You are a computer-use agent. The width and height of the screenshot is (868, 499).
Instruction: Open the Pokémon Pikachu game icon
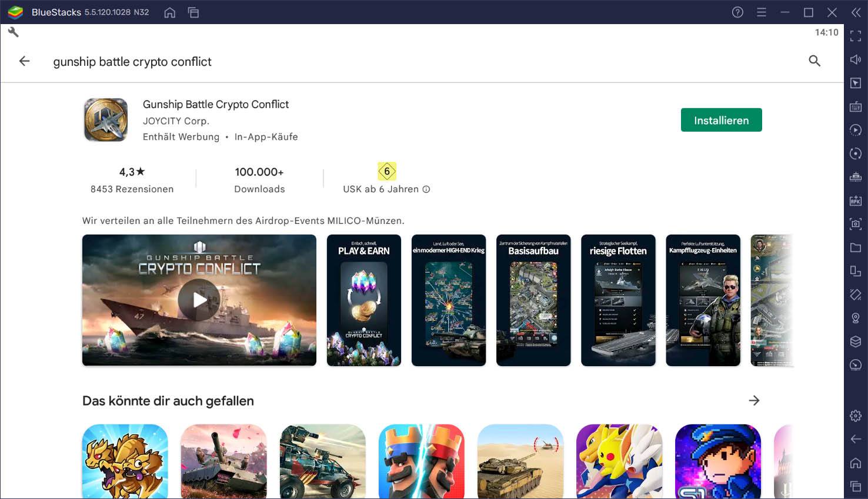[x=619, y=461]
